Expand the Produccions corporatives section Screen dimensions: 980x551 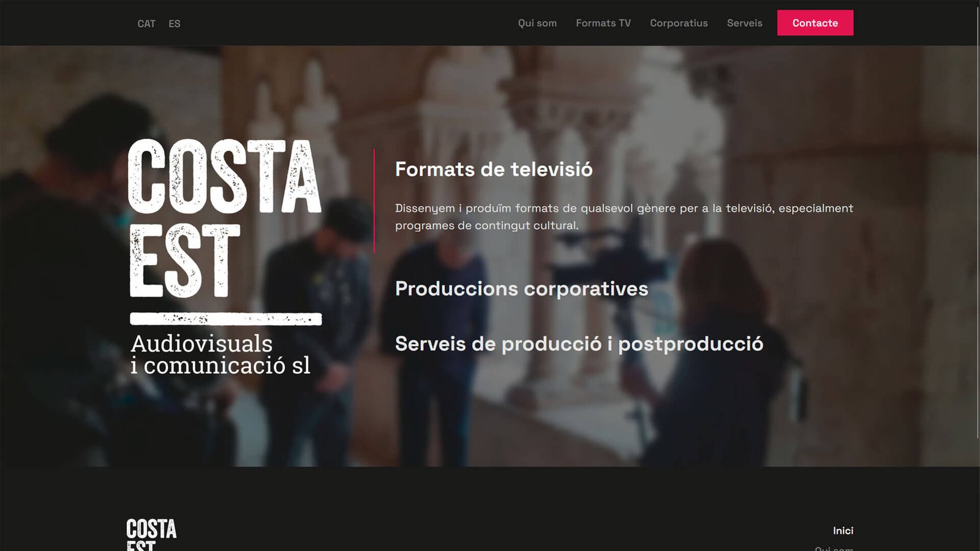pos(521,288)
